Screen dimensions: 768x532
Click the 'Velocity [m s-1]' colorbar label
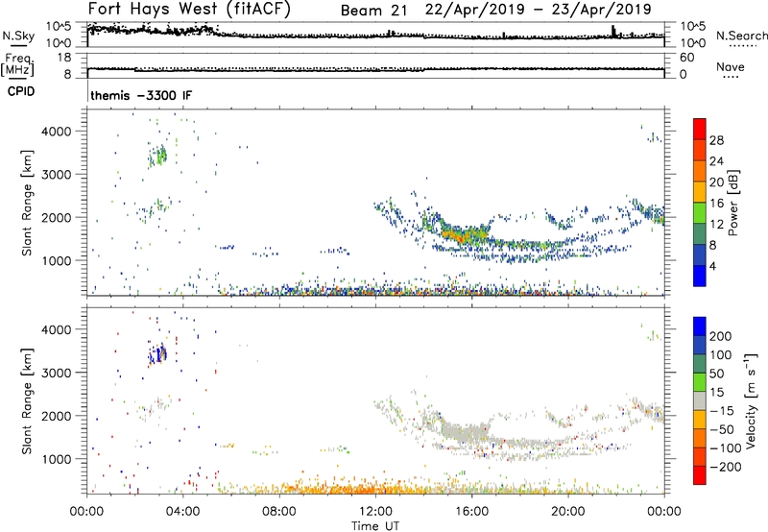751,399
